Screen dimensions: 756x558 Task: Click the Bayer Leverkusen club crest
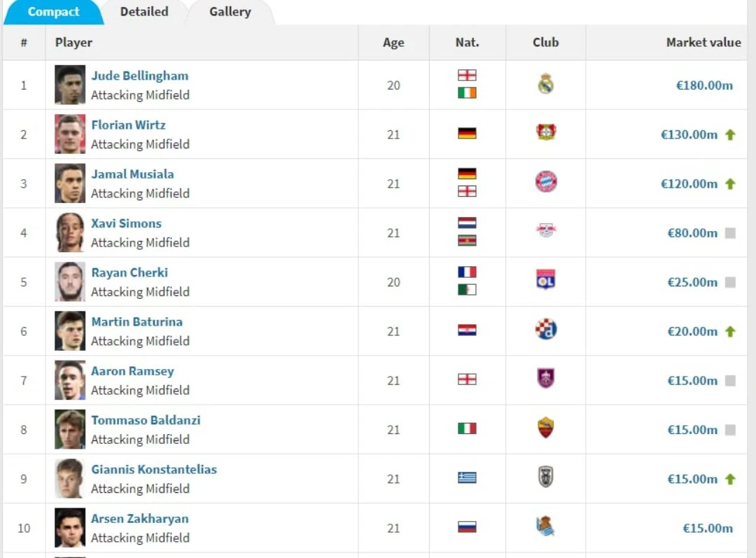[x=545, y=132]
